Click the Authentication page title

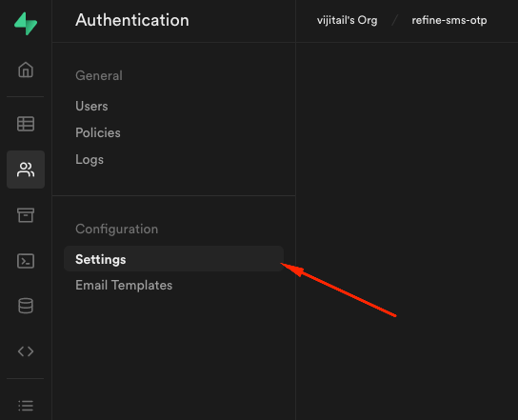click(x=132, y=20)
